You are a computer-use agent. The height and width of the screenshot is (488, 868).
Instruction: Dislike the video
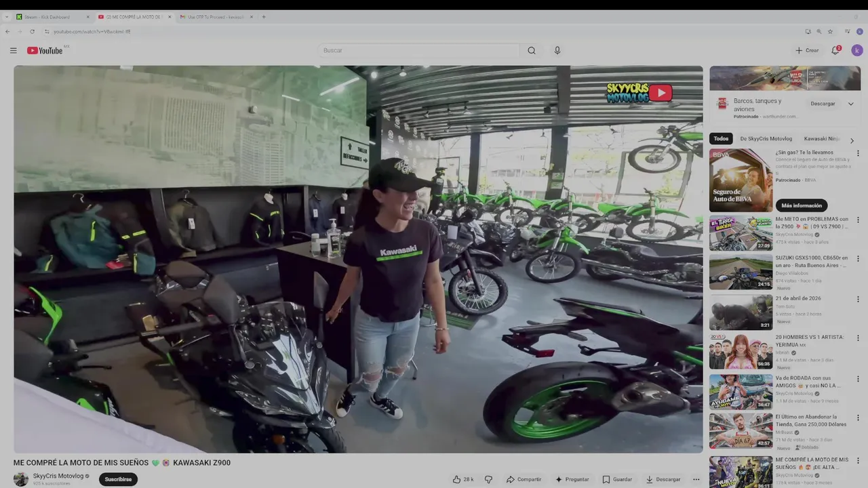coord(488,479)
